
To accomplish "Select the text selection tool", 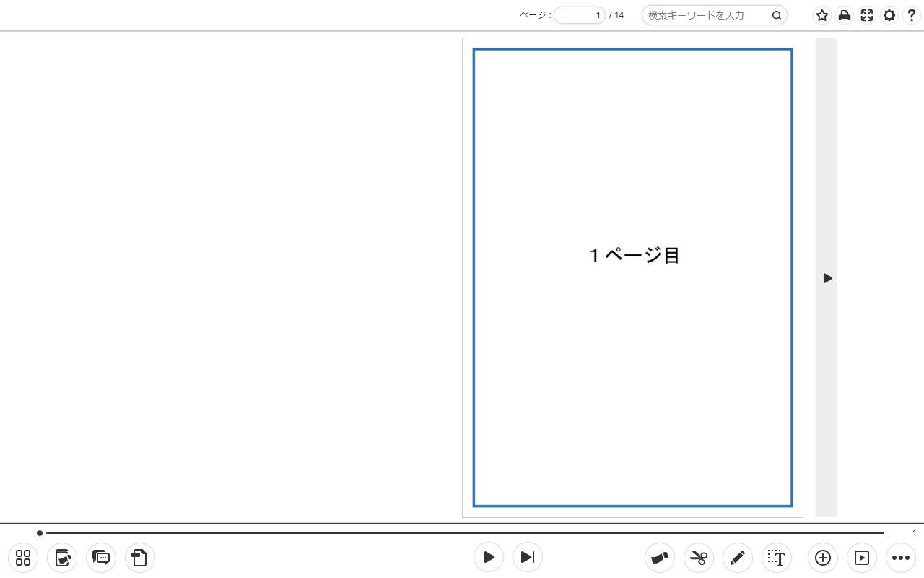I will pos(777,558).
